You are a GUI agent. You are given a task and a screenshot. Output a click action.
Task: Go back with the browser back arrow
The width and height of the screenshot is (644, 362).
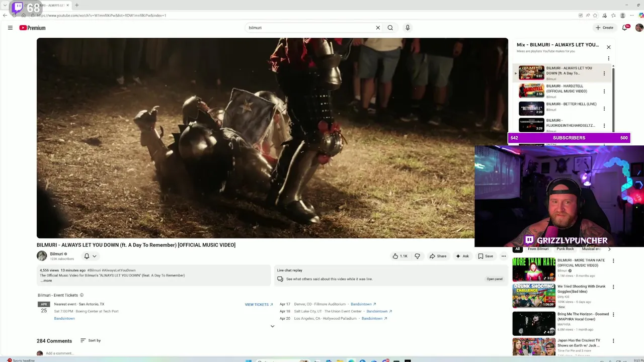[5, 15]
